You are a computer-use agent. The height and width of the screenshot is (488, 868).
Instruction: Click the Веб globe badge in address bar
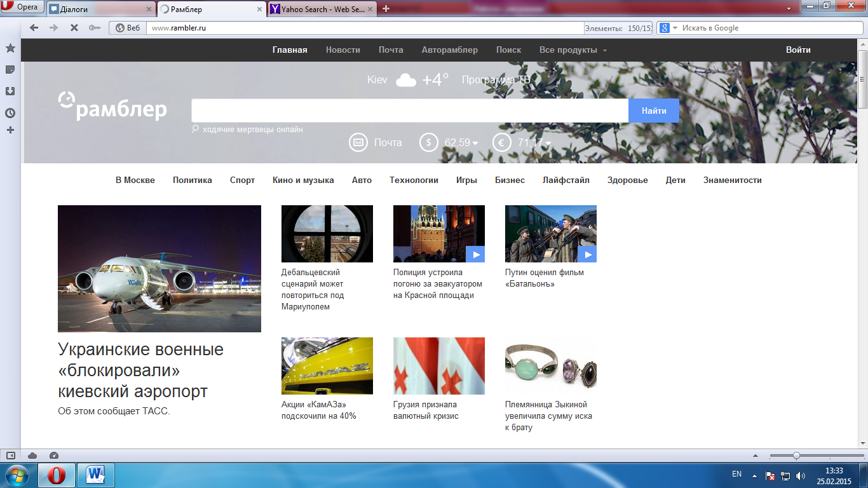click(127, 28)
